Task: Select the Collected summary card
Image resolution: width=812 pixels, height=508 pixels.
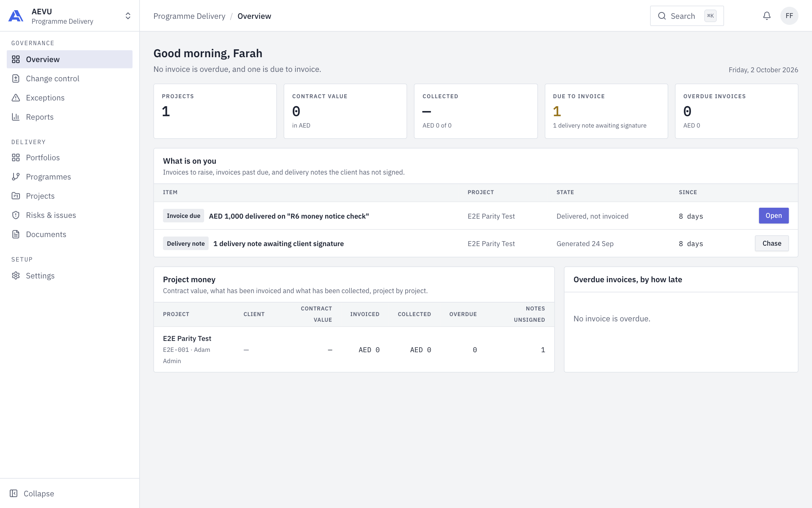Action: coord(476,111)
